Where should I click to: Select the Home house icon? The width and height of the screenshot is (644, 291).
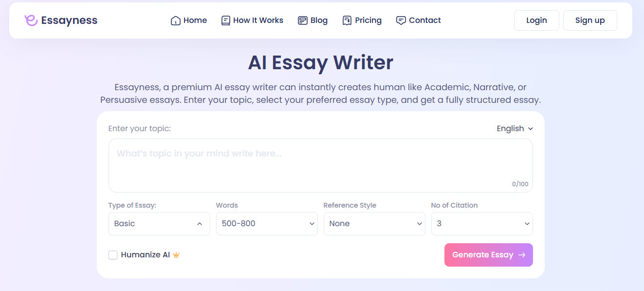[175, 20]
